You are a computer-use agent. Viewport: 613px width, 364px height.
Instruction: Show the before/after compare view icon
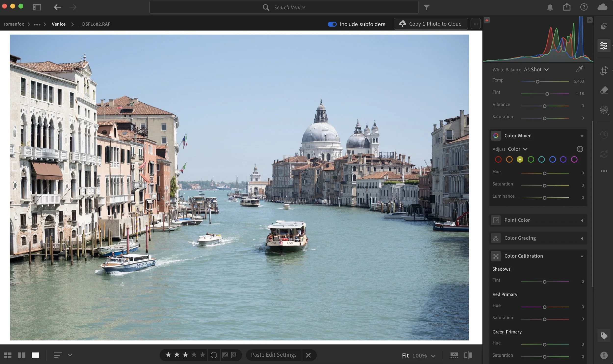[468, 355]
